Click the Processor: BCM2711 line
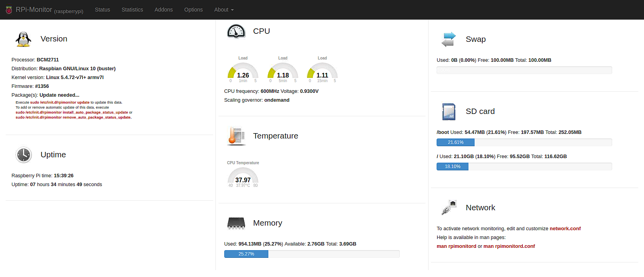The height and width of the screenshot is (277, 644). [x=35, y=60]
